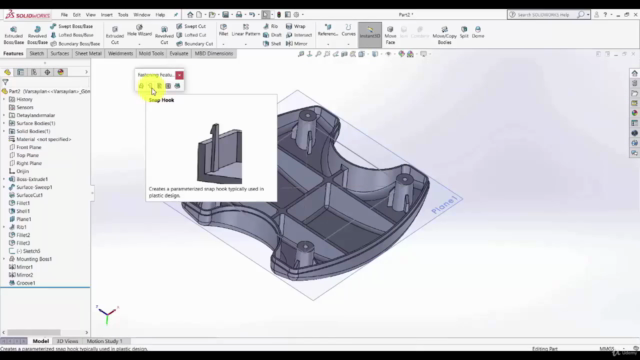Select the Dome tool
Screen dimensions: 640x360
[x=478, y=32]
